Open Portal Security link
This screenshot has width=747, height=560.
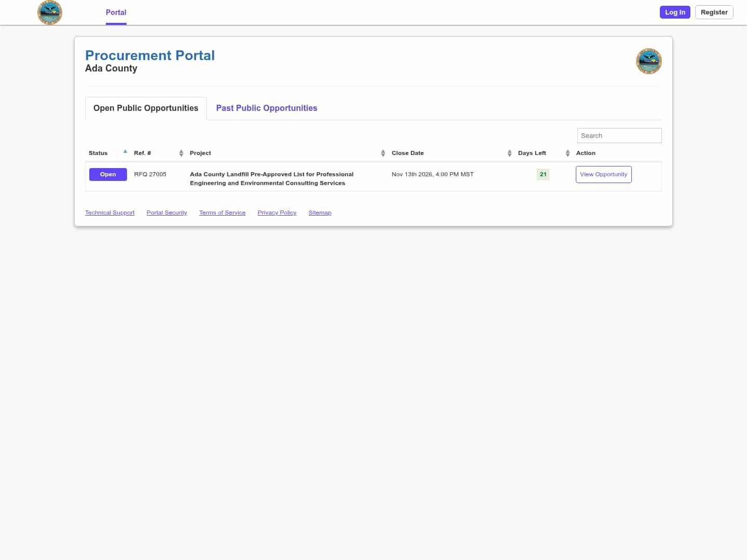(x=167, y=213)
